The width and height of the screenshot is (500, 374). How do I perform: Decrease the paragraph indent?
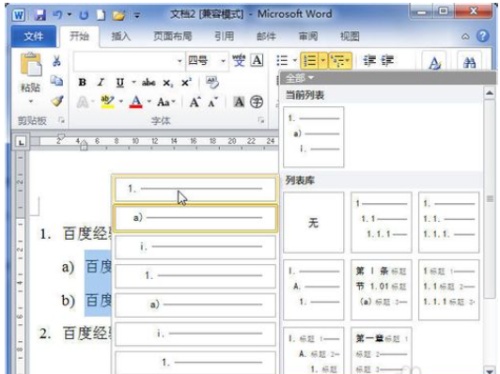click(369, 61)
